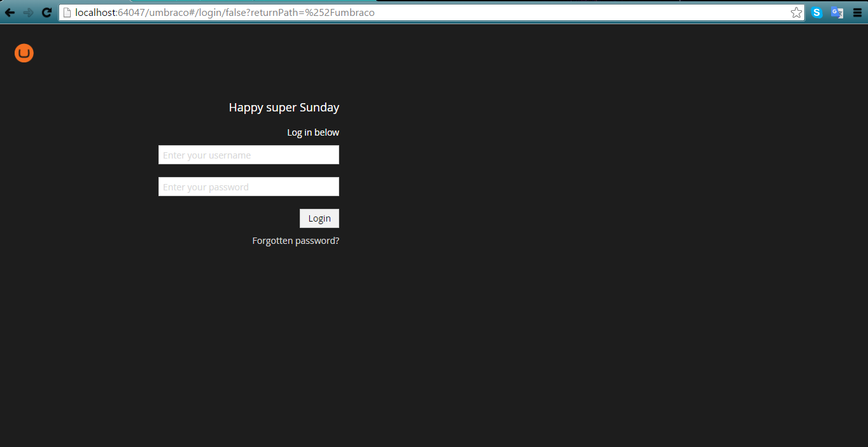Screen dimensions: 868x447
Task: Open the 'Forgotten password?' link
Action: click(x=295, y=241)
